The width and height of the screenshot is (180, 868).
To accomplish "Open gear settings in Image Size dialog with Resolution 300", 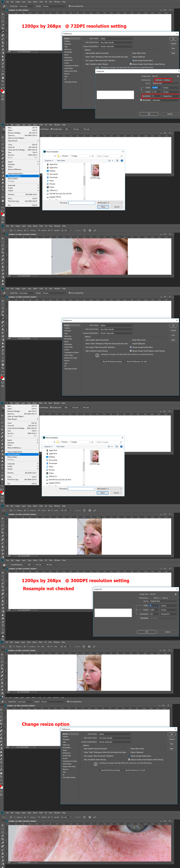I will 176,594.
